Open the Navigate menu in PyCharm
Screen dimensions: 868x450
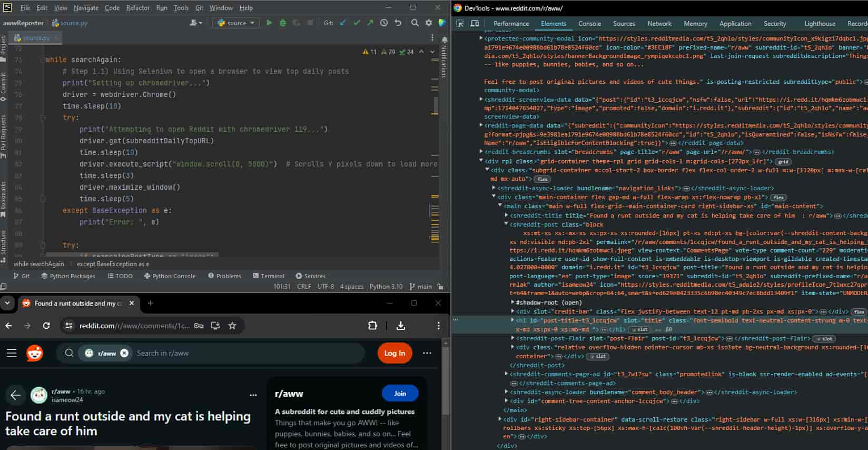click(x=86, y=8)
